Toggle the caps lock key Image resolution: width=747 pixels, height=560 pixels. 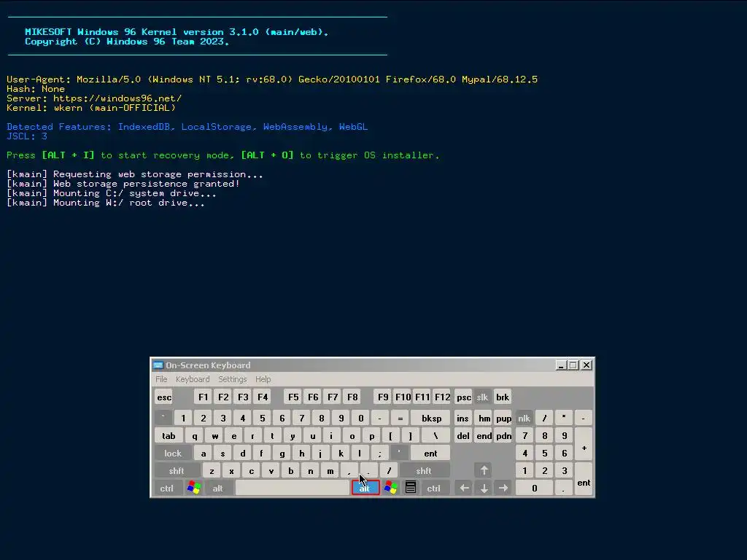tap(172, 454)
